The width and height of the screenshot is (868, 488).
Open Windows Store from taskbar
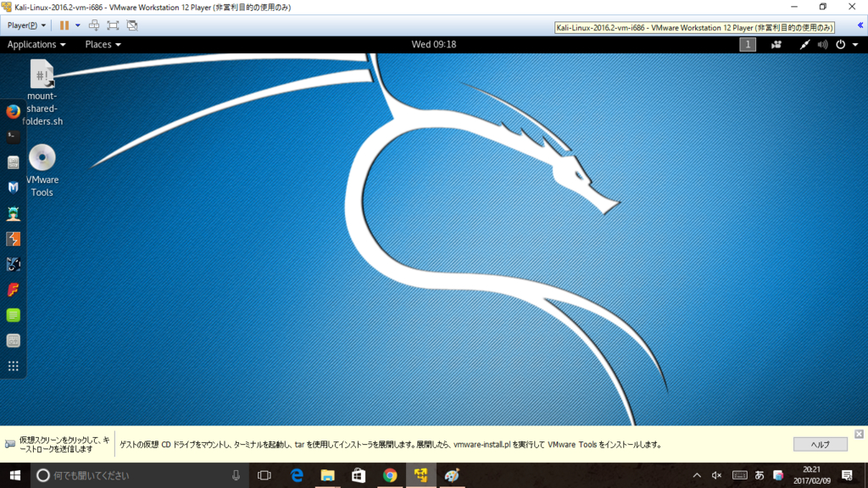click(x=359, y=475)
